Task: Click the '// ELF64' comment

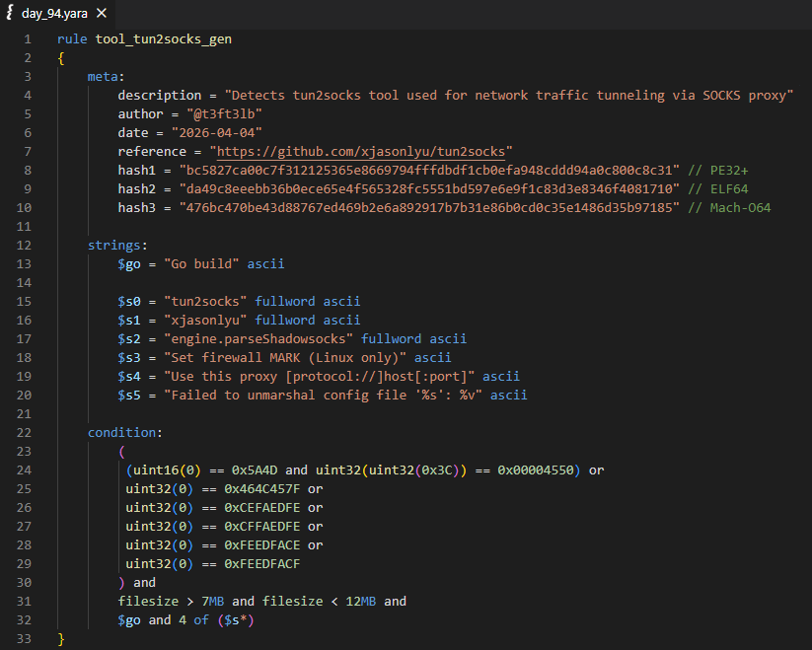Action: point(717,189)
